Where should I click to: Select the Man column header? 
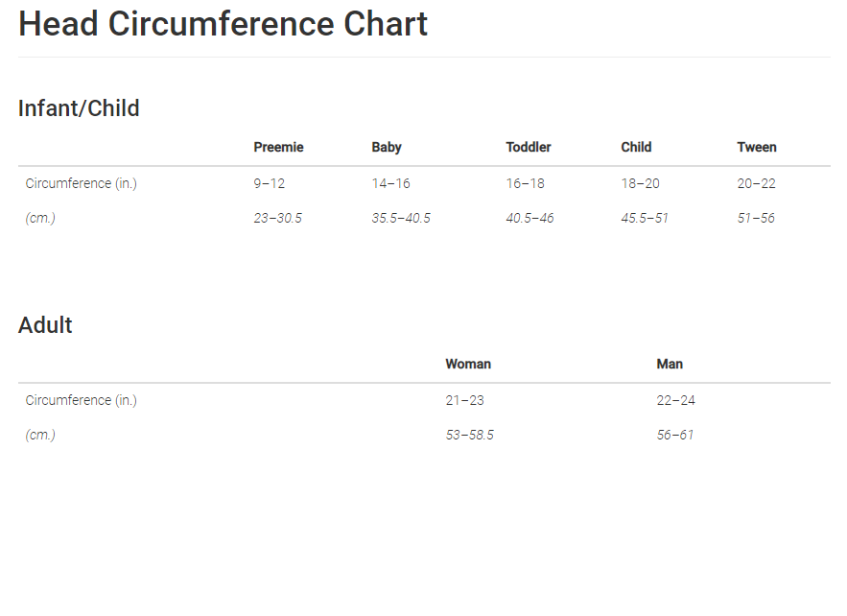[x=670, y=364]
